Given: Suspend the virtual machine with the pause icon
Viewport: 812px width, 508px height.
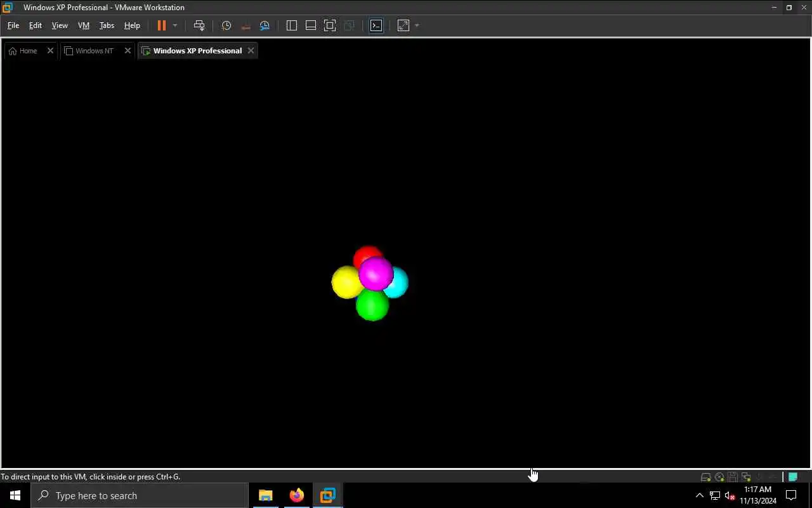Looking at the screenshot, I should [x=162, y=25].
